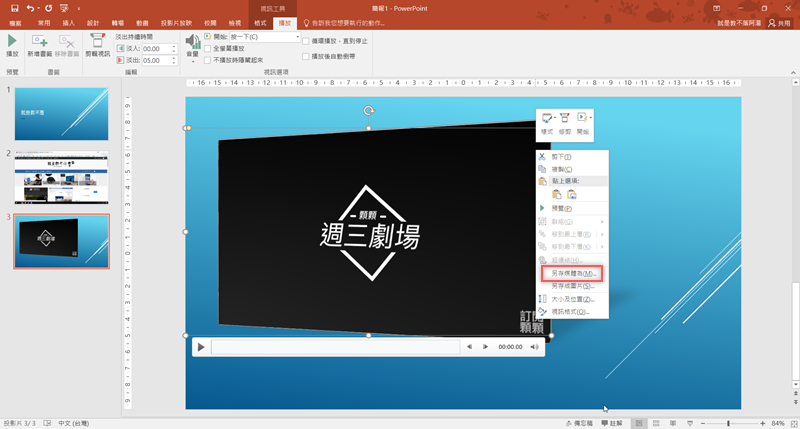Viewport: 800px width, 429px height.
Task: Open 大小及位置 Size and Position menu item
Action: pyautogui.click(x=572, y=299)
